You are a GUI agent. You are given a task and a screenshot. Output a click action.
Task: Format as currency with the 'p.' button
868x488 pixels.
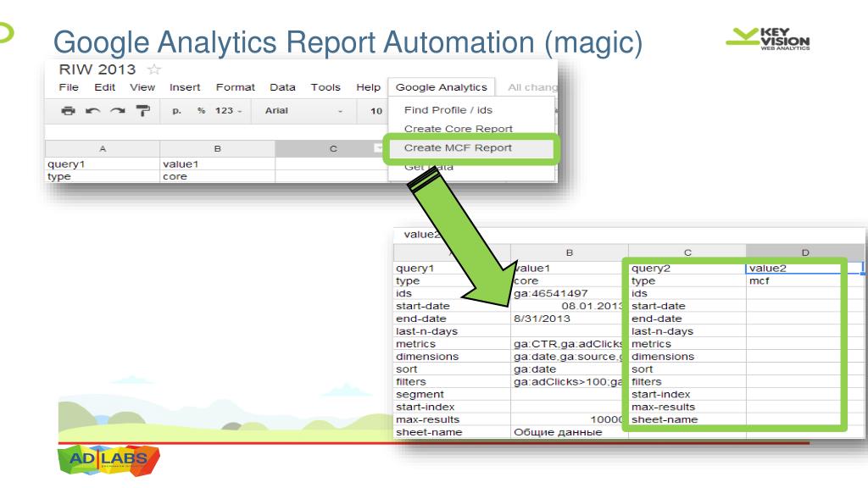click(176, 111)
